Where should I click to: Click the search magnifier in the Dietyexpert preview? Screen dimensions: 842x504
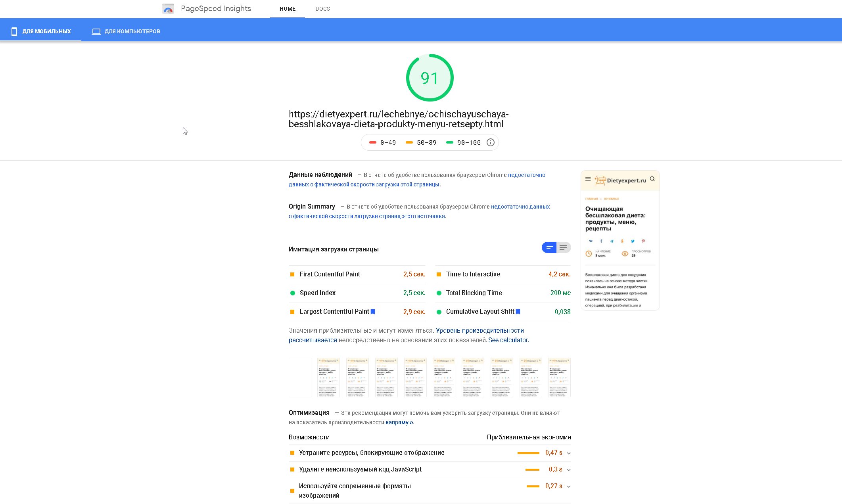(x=652, y=179)
